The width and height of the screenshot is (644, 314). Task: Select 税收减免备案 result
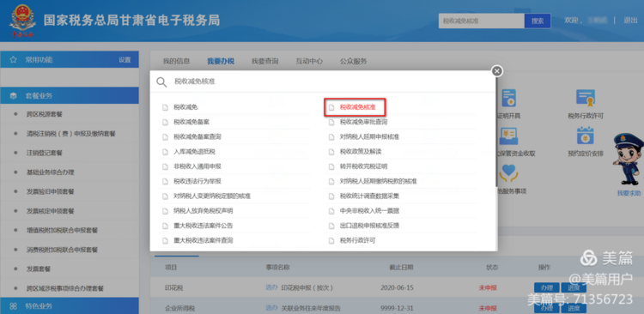(191, 122)
